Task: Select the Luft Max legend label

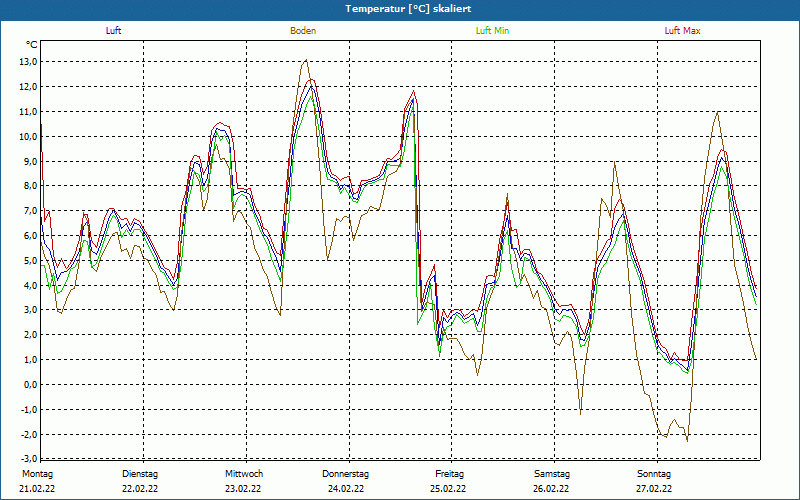Action: (x=683, y=31)
